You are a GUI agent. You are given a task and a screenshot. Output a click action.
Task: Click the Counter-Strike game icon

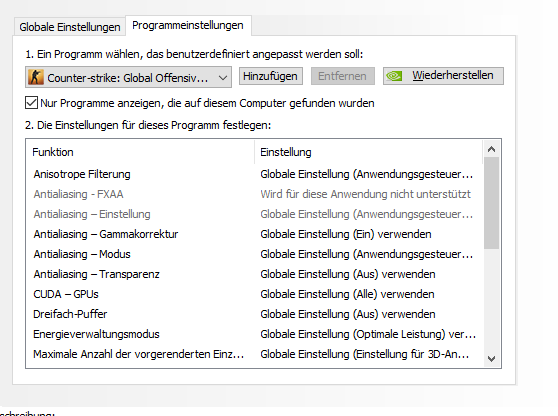coord(36,77)
